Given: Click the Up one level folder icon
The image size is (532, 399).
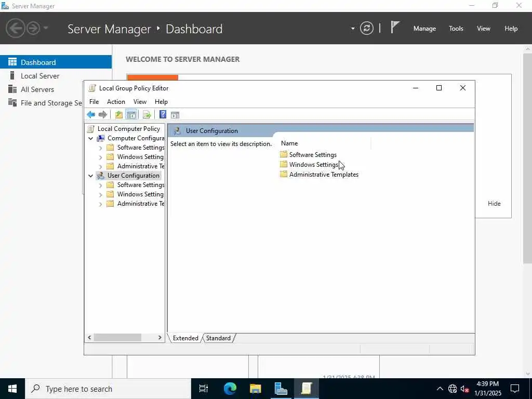Looking at the screenshot, I should click(x=119, y=115).
